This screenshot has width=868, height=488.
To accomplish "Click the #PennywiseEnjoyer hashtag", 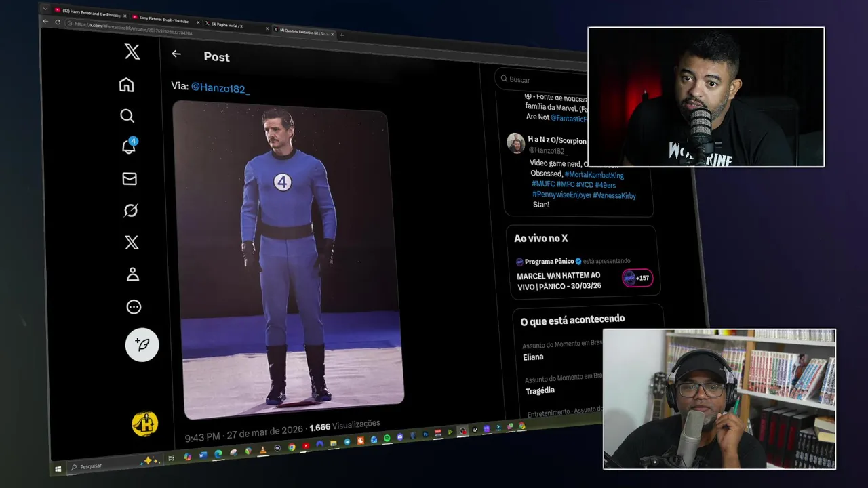I will 561,195.
